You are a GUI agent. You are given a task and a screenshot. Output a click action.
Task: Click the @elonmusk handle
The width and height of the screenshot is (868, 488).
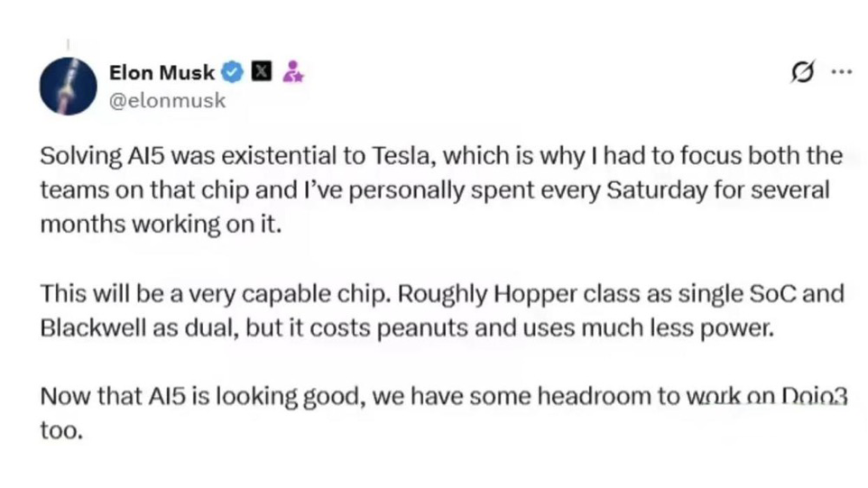167,101
